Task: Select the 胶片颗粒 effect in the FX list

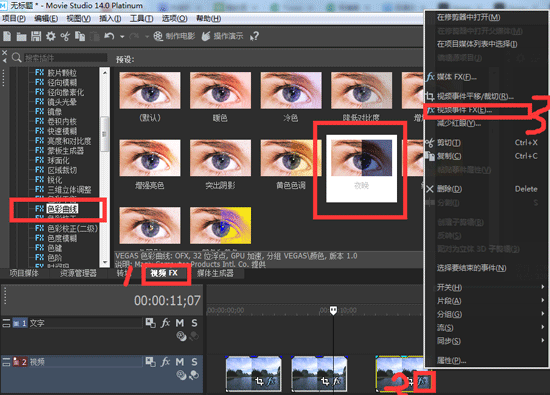Action: point(56,73)
